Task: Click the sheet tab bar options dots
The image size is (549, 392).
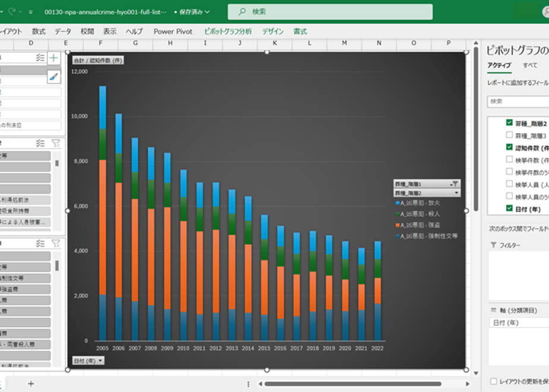Action: pos(248,384)
